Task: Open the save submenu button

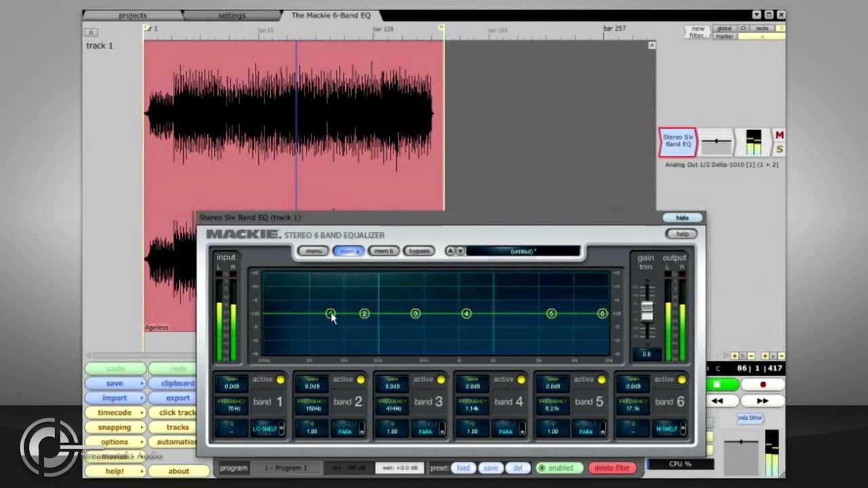Action: 115,384
